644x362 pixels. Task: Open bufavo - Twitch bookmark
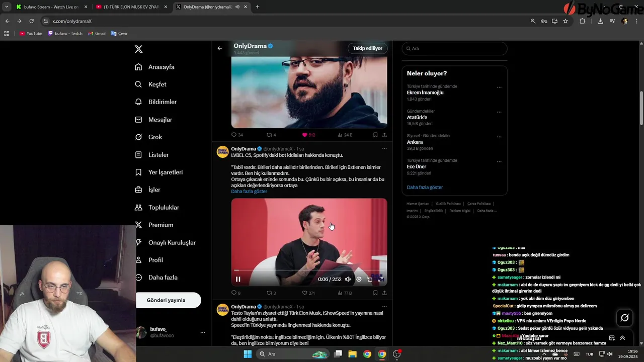pyautogui.click(x=65, y=33)
